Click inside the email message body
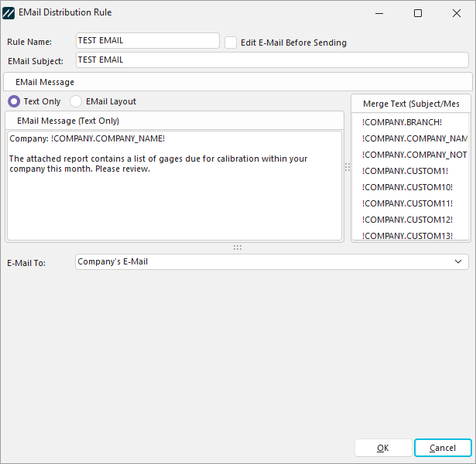The width and height of the screenshot is (476, 464). (x=174, y=201)
